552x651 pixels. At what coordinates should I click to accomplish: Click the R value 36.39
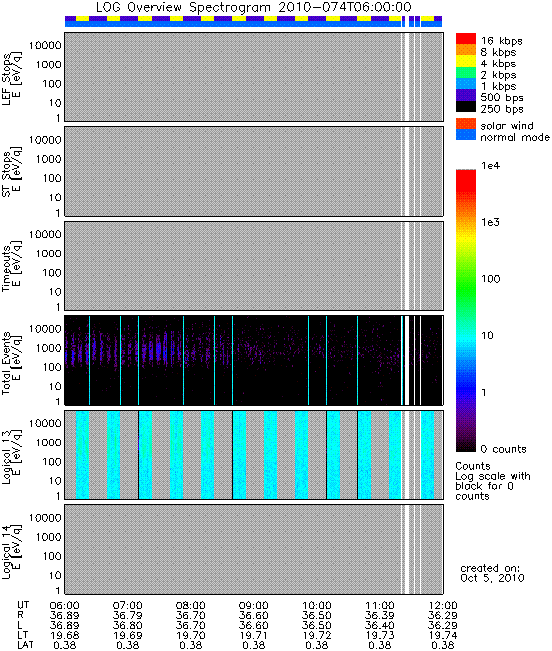(x=380, y=615)
